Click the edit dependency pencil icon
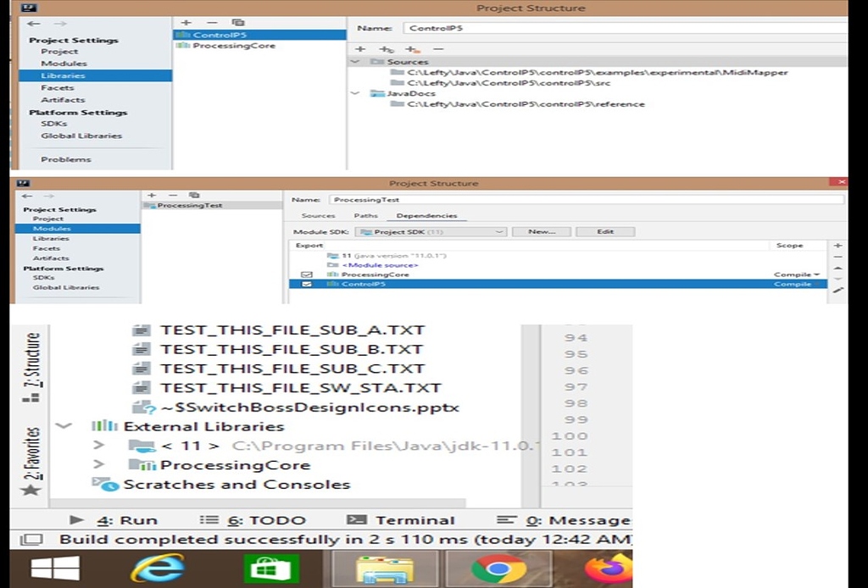The height and width of the screenshot is (588, 868). [837, 290]
